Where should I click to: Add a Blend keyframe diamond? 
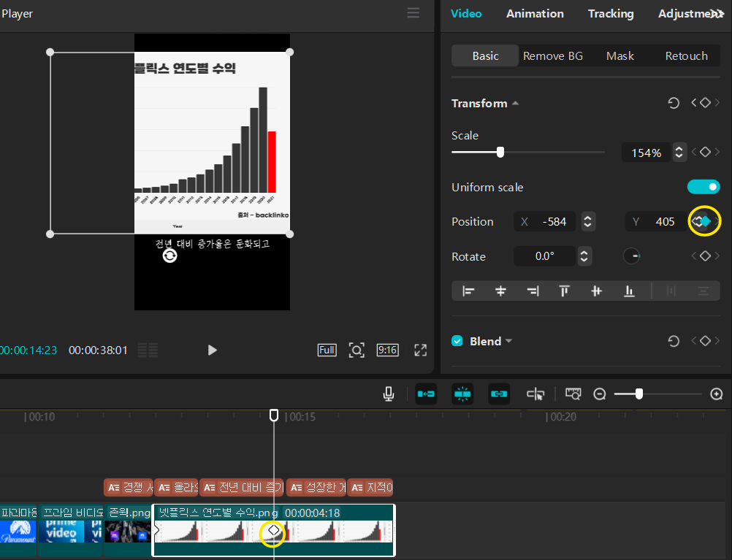coord(705,341)
